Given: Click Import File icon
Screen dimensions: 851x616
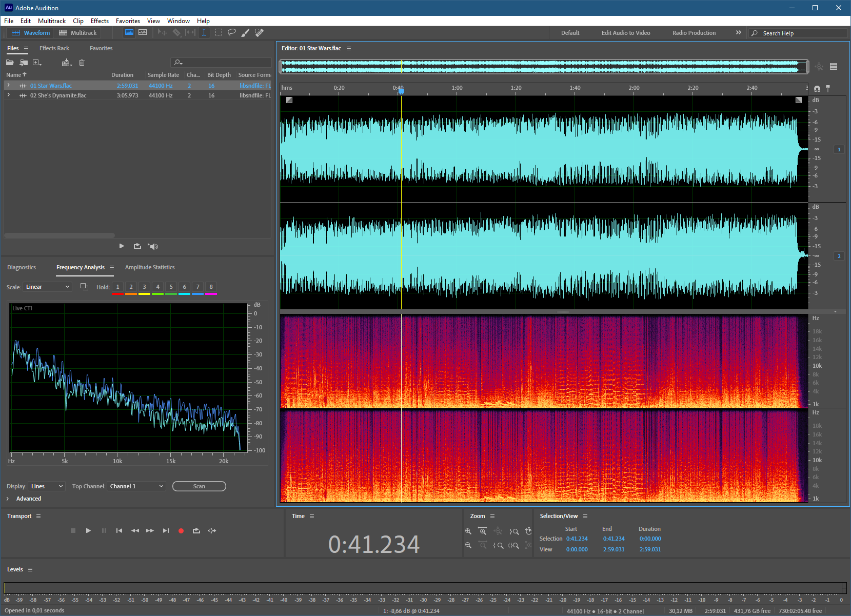Looking at the screenshot, I should click(x=24, y=63).
